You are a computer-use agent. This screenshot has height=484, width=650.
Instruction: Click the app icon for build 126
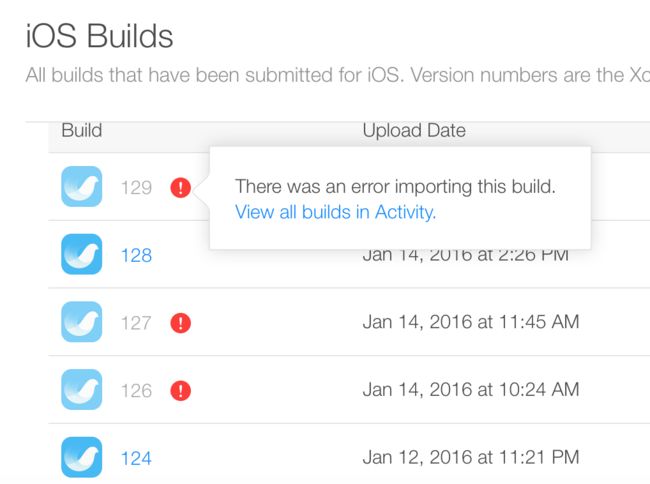82,390
